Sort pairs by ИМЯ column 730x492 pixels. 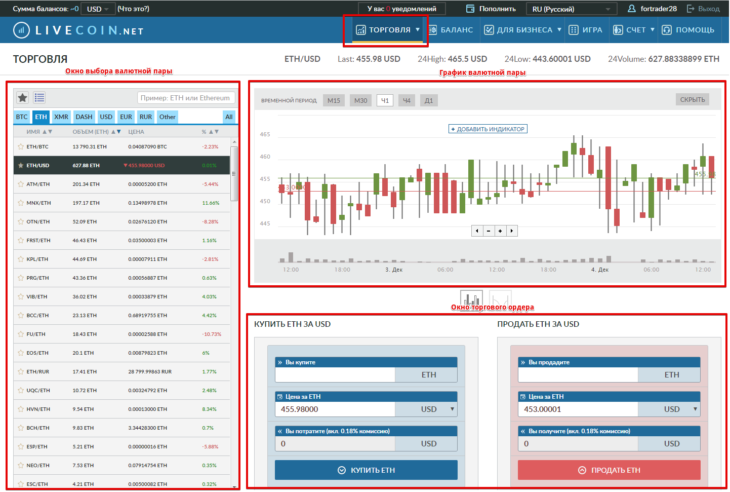[39, 132]
